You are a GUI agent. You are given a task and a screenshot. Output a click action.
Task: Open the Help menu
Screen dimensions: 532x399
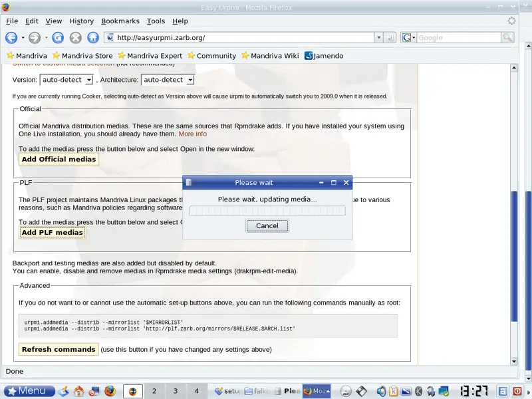click(x=180, y=21)
